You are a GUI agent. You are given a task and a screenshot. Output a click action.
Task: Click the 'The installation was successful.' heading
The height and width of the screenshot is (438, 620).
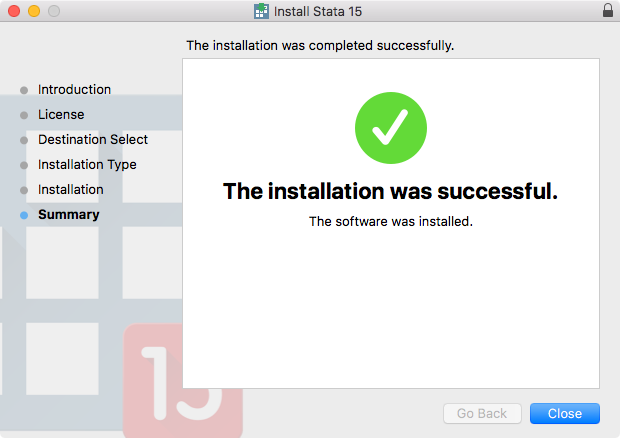[x=391, y=191]
